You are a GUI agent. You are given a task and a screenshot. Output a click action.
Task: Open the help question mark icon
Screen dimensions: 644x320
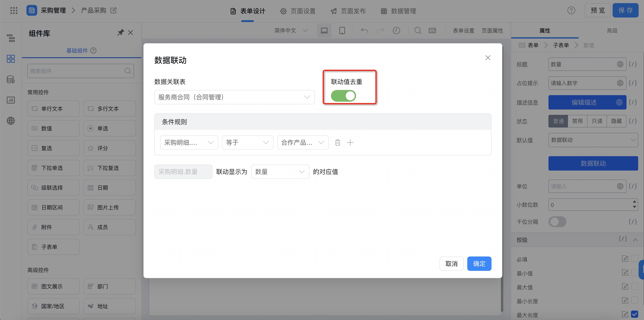click(571, 11)
